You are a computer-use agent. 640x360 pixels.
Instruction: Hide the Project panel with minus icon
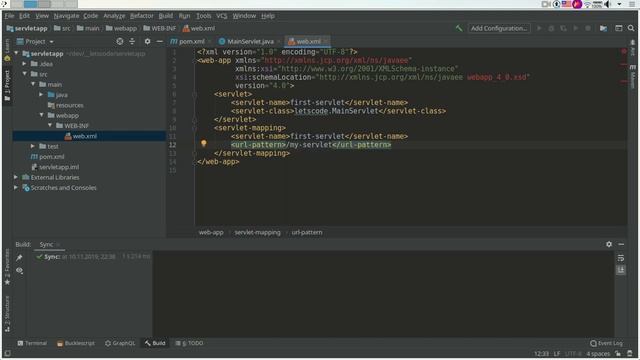[x=159, y=41]
